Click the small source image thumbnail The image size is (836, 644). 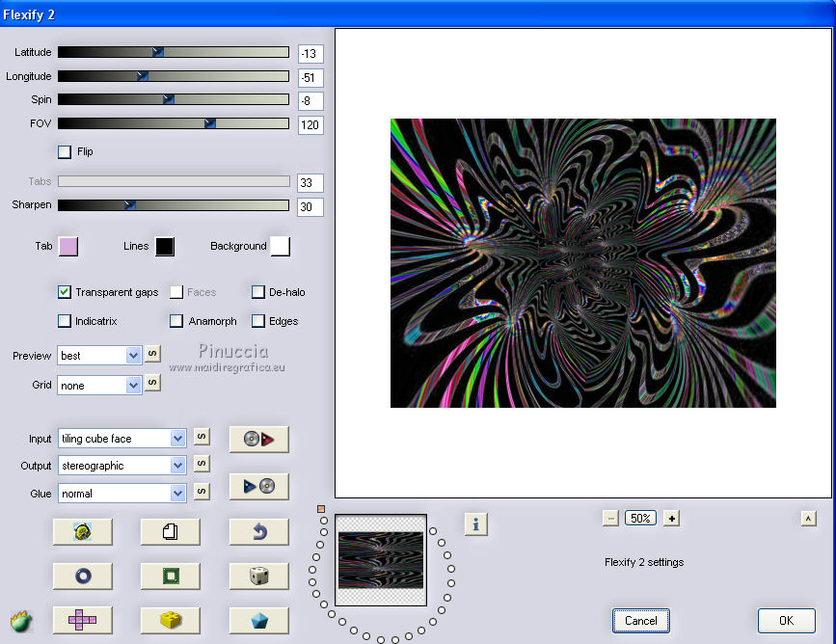point(381,560)
